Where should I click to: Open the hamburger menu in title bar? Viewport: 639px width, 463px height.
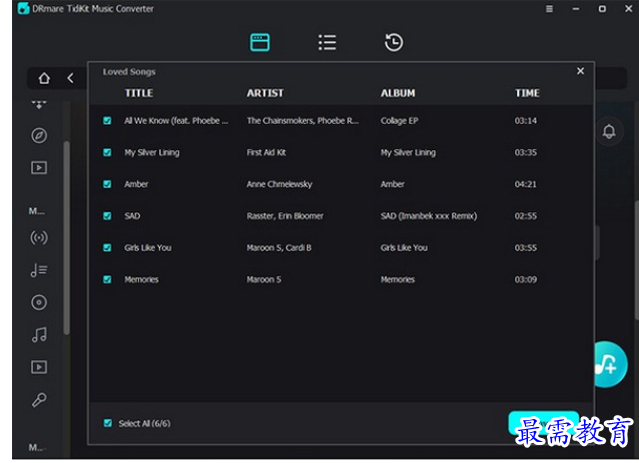pyautogui.click(x=549, y=9)
